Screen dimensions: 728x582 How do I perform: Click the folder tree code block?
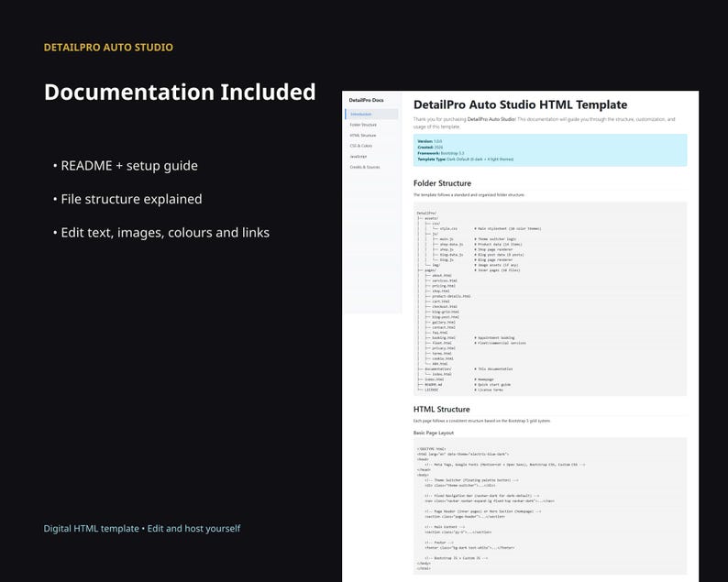[550, 299]
